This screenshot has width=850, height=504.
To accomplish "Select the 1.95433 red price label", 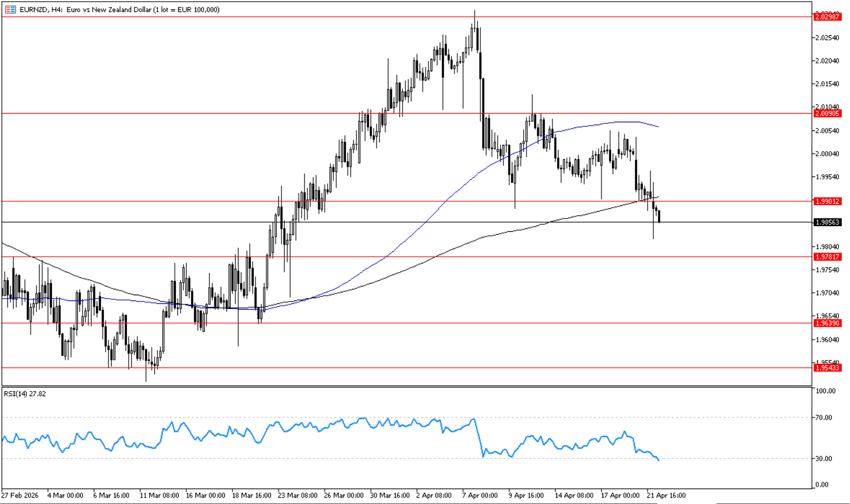I will [x=827, y=367].
